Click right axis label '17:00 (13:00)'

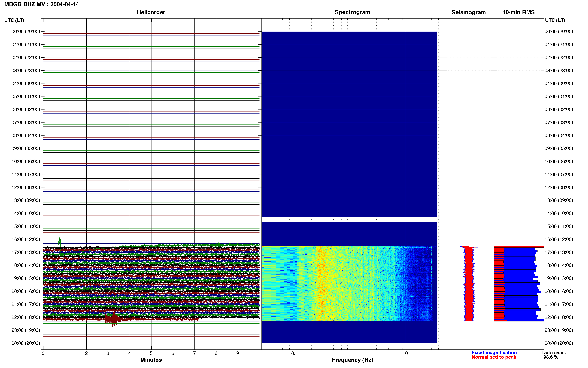[x=559, y=252]
